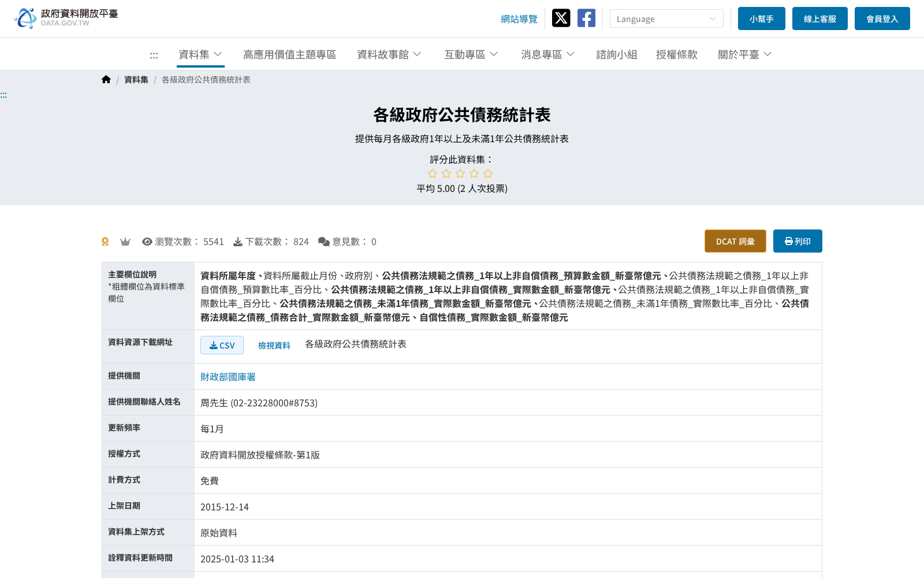Viewport: 924px width, 578px height.
Task: Click the 2015-12-14 listing date
Action: (x=225, y=507)
